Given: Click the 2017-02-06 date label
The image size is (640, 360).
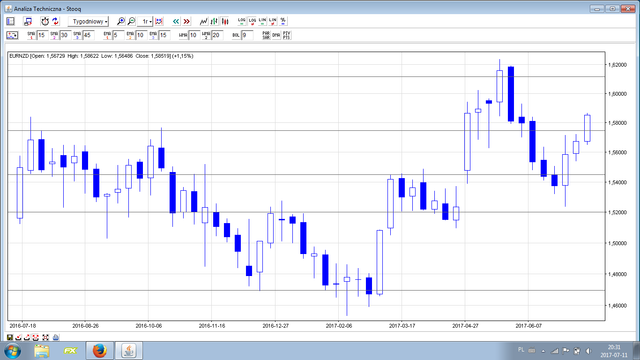Looking at the screenshot, I should pyautogui.click(x=339, y=326).
